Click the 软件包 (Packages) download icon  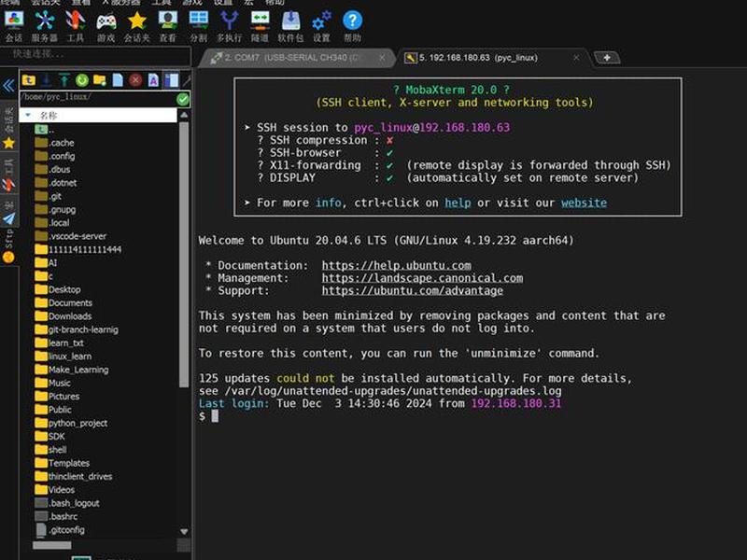click(x=290, y=26)
